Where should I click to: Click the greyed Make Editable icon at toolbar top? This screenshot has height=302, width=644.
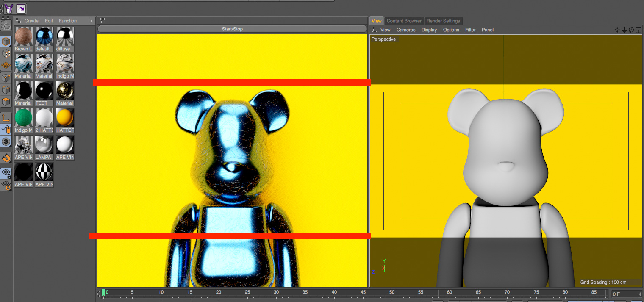click(x=6, y=26)
